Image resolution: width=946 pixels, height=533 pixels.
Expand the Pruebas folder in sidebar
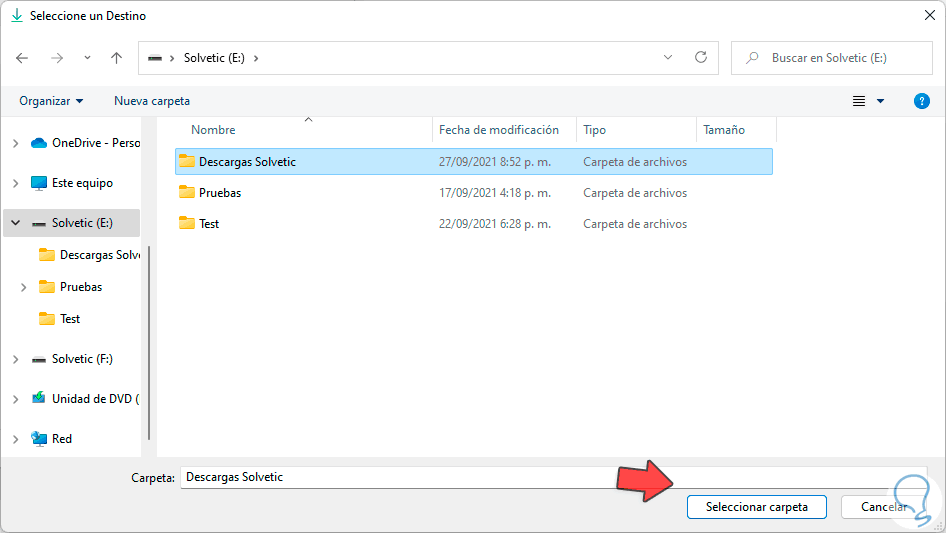23,287
